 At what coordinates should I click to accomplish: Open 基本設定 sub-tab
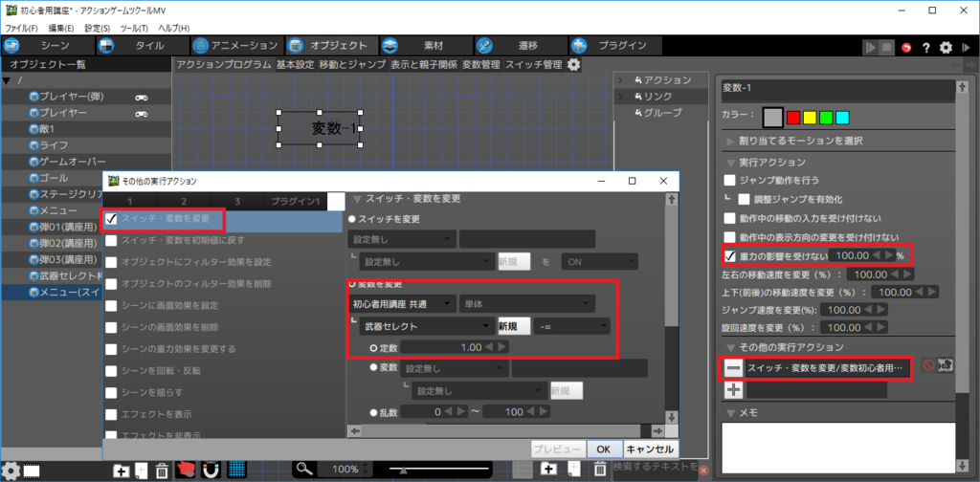tap(296, 64)
